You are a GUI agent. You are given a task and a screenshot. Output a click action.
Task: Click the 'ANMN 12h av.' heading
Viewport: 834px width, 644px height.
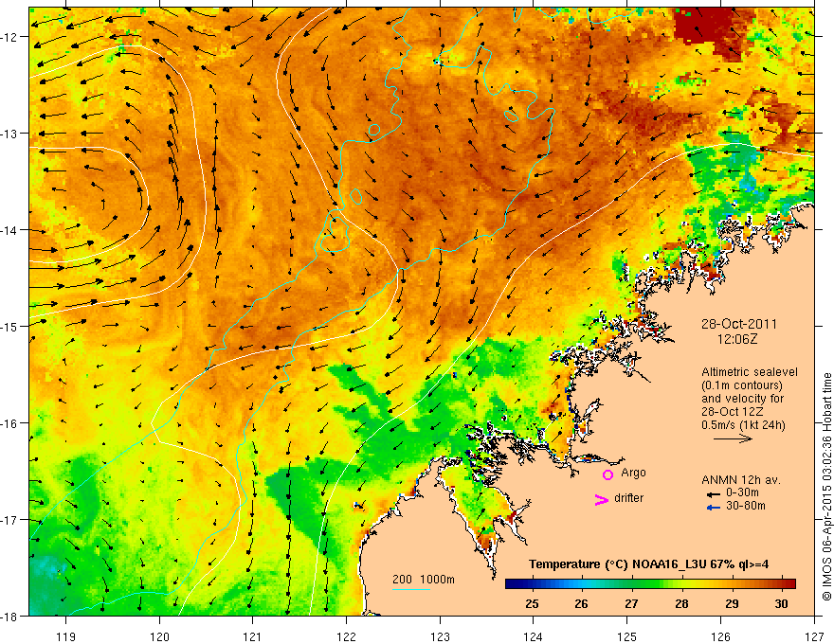(741, 480)
